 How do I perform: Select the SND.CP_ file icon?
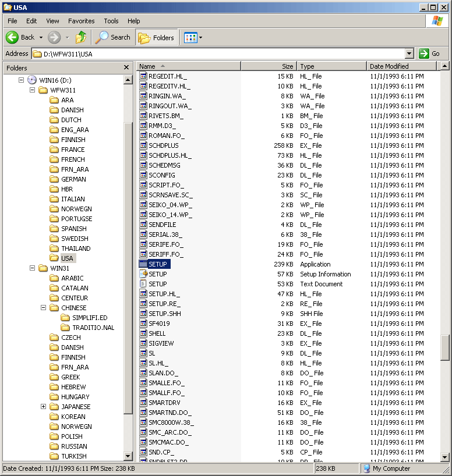point(143,452)
